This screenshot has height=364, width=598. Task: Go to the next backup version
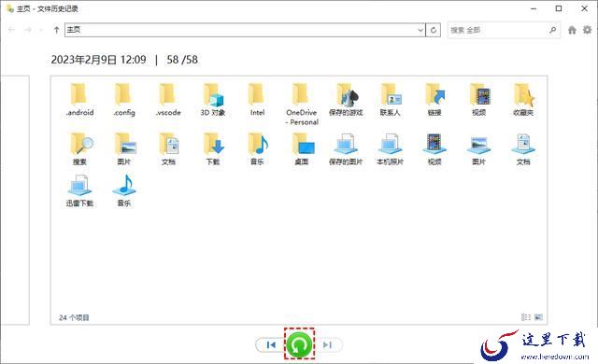pos(328,345)
